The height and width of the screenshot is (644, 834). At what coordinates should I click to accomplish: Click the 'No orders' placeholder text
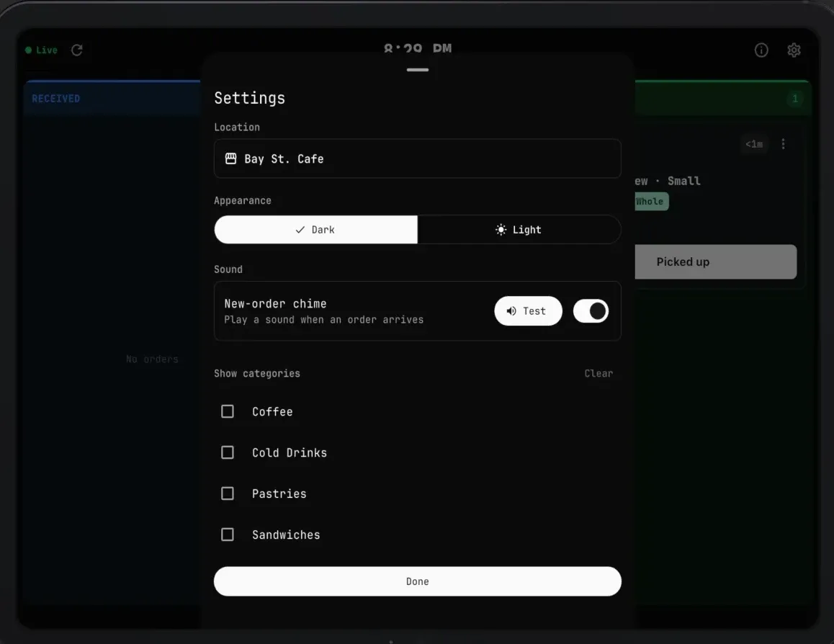tap(152, 359)
